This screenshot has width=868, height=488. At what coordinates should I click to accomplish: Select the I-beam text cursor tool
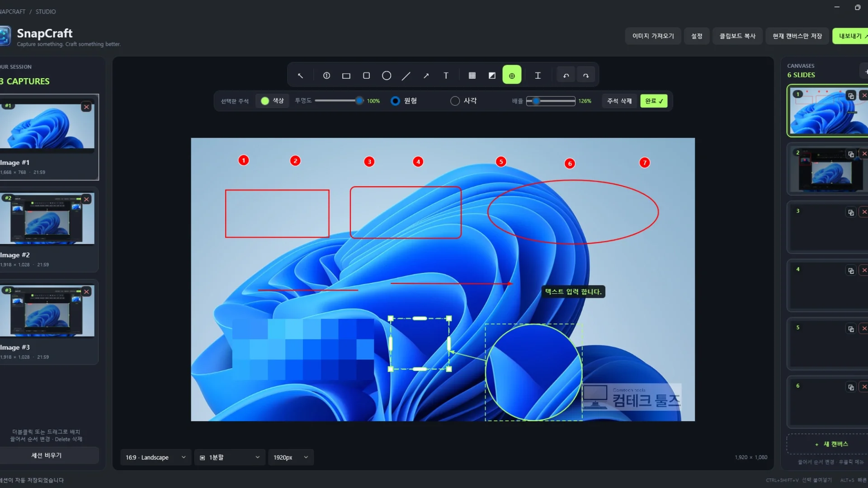point(538,75)
